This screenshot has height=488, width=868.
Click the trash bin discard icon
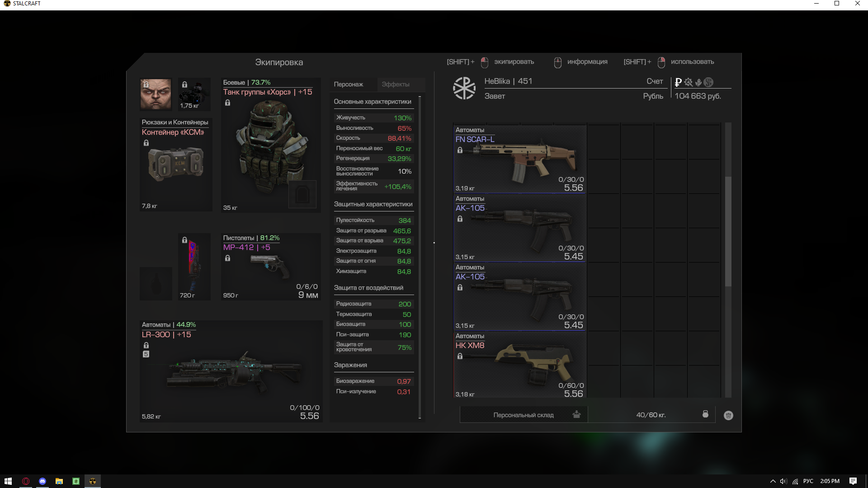pyautogui.click(x=728, y=416)
